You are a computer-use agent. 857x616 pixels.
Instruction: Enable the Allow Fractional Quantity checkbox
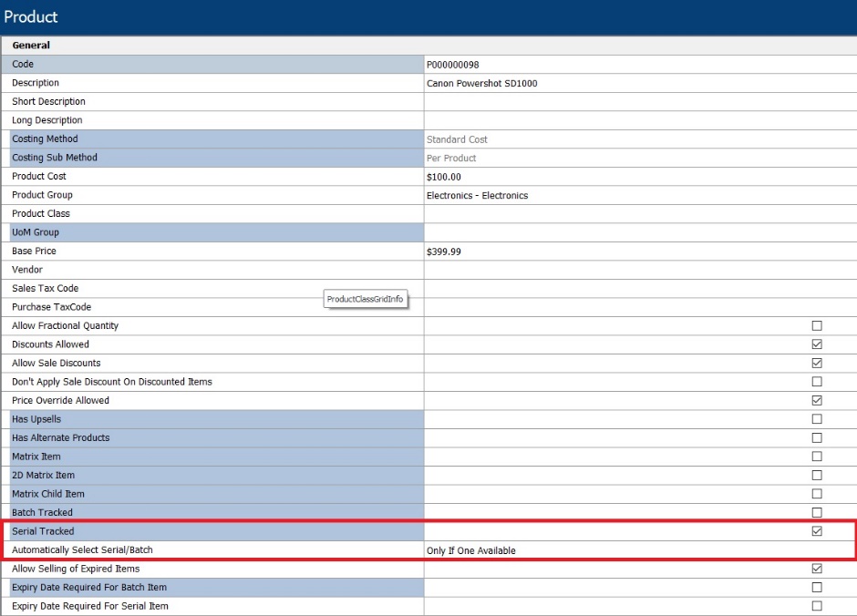pos(817,325)
